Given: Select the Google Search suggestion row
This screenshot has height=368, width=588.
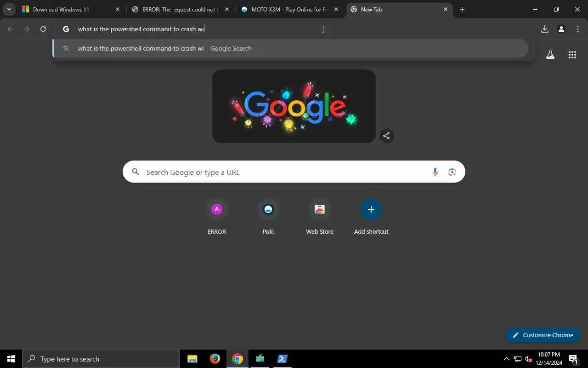Looking at the screenshot, I should (x=290, y=48).
